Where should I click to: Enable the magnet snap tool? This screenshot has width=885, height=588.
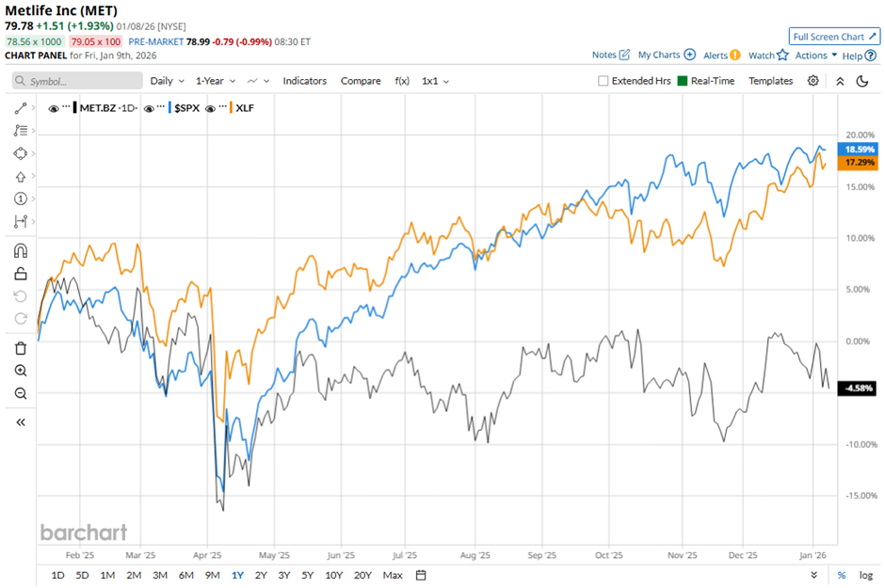(21, 250)
